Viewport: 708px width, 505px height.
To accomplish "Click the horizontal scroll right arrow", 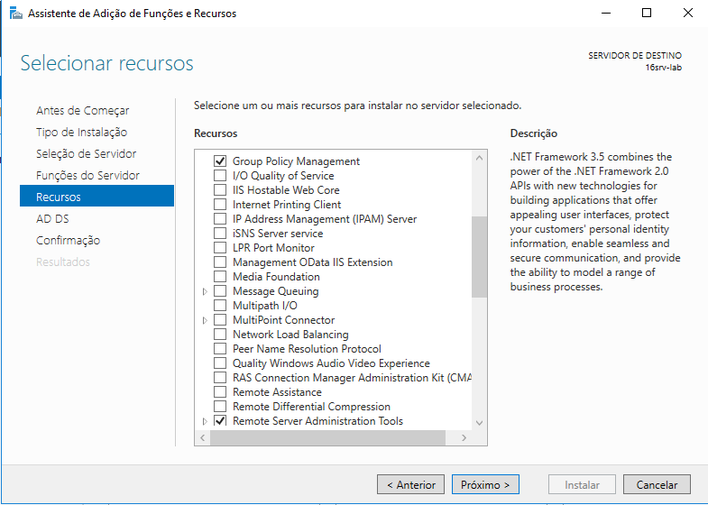I will [464, 438].
